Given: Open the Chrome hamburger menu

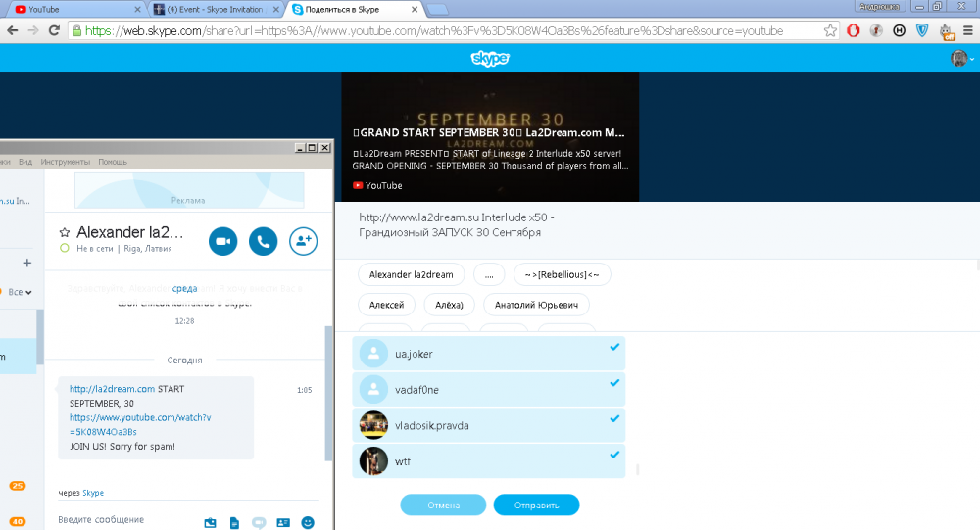Looking at the screenshot, I should [969, 30].
